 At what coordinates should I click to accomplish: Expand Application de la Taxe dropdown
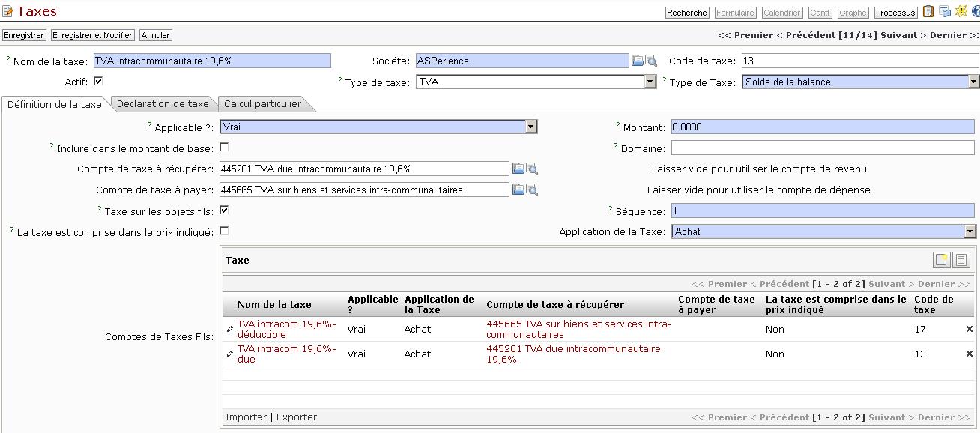pyautogui.click(x=970, y=232)
